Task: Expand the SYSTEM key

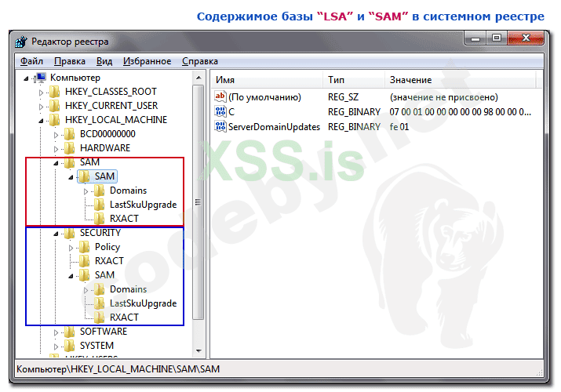Action: pyautogui.click(x=56, y=347)
